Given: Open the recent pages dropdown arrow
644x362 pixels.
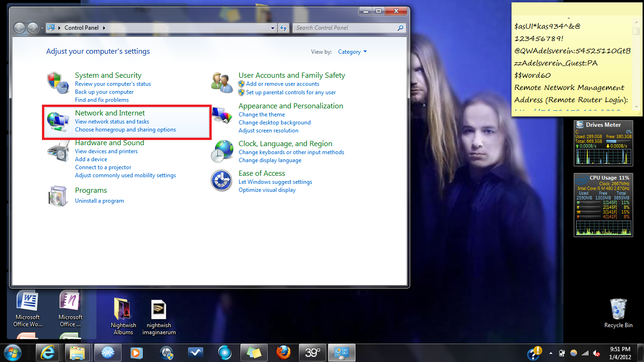Looking at the screenshot, I should click(42, 28).
